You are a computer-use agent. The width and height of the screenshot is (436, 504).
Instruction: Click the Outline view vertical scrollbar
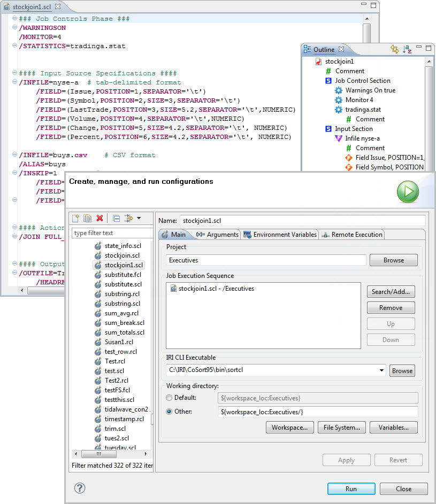point(429,114)
